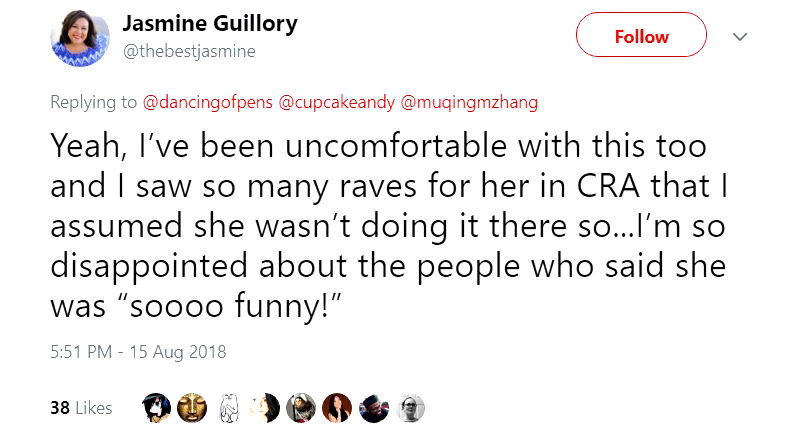Open the @muqingmzhang mention link

tap(472, 101)
